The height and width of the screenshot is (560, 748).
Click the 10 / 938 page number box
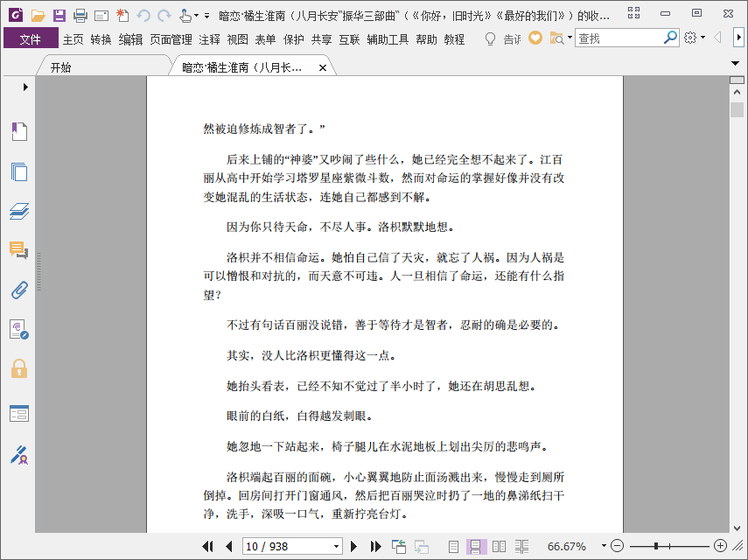(287, 546)
